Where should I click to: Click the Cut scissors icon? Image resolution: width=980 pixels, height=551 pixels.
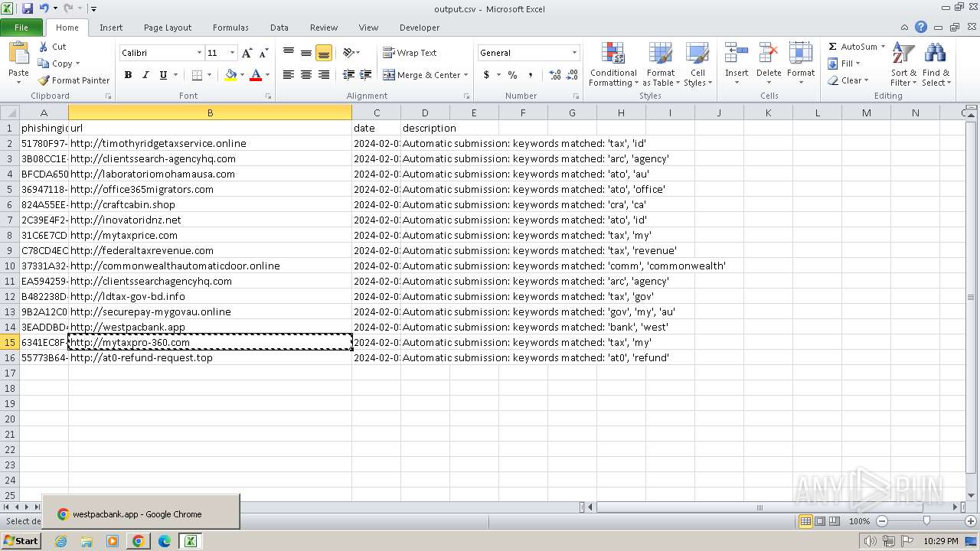click(x=43, y=47)
